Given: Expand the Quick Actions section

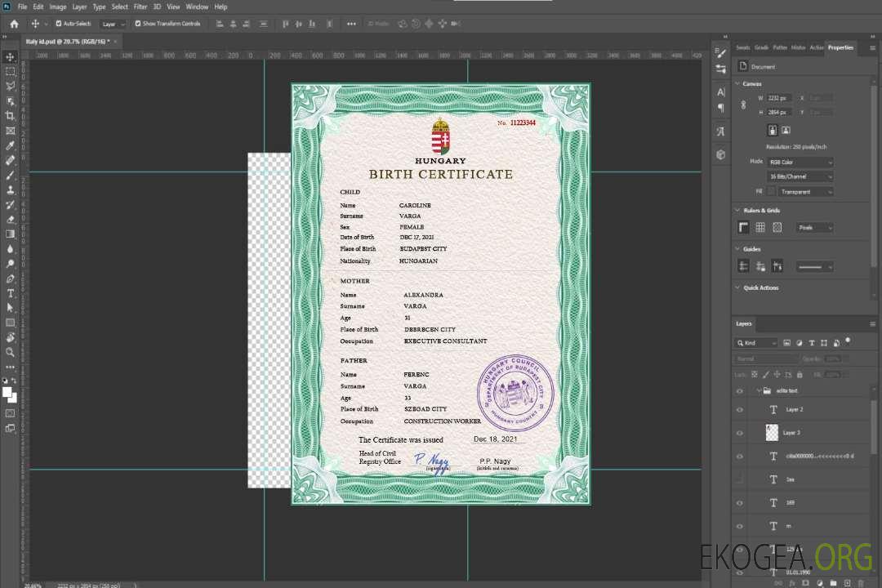Looking at the screenshot, I should tap(737, 287).
